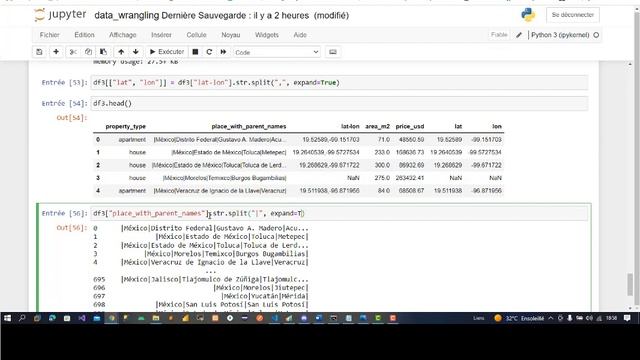Screen dimensions: 640x360
Task: Open Windows taskbar search icon
Action: (x=22, y=318)
